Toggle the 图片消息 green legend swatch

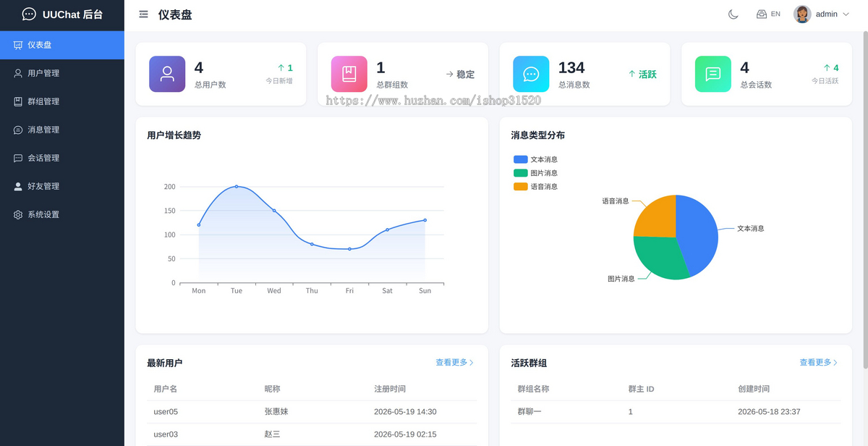(521, 173)
